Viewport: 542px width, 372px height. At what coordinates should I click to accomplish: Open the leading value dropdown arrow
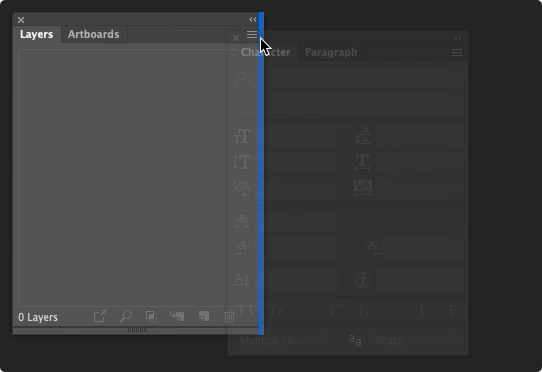tap(453, 137)
